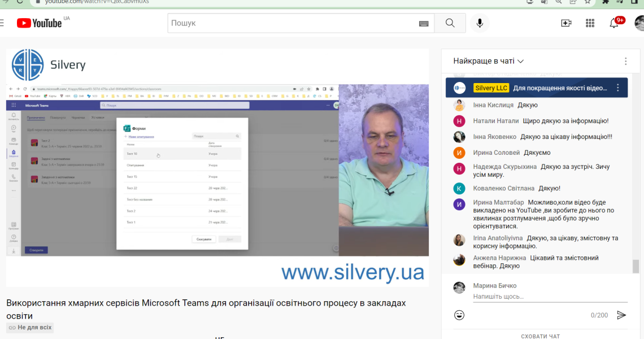Screen dimensions: 644x339
Task: Click Ирина Малтабар avatar in chat
Action: [459, 204]
